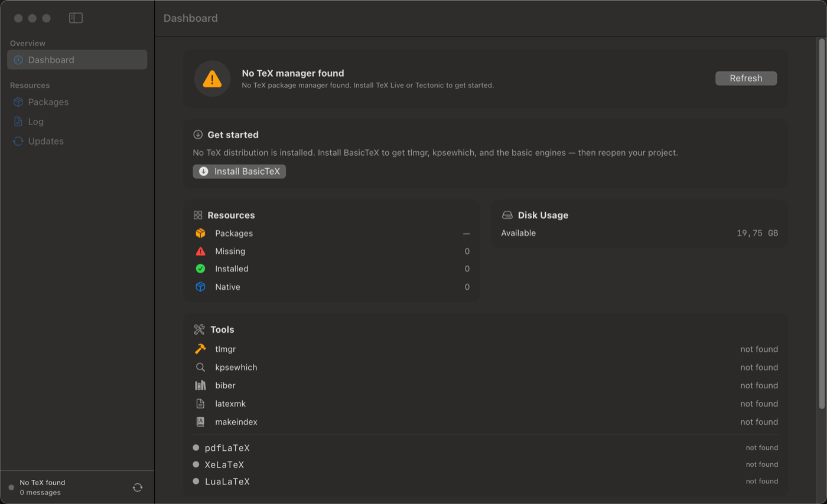The width and height of the screenshot is (827, 504).
Task: Click the Refresh button
Action: click(746, 78)
